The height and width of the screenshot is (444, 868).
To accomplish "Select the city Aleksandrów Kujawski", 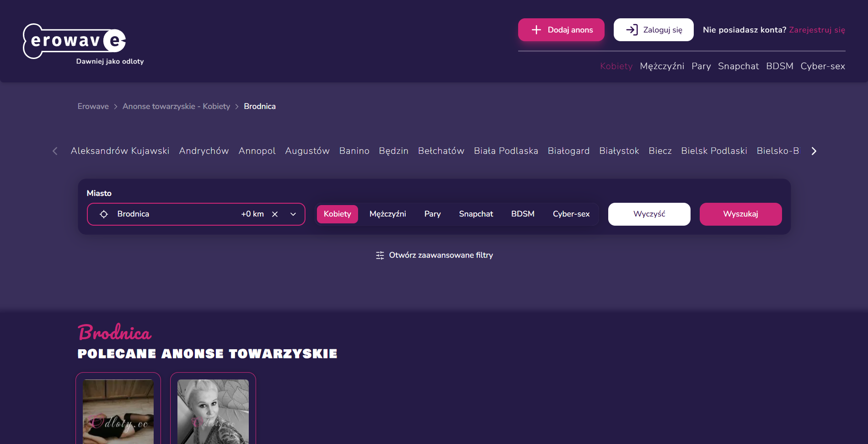I will coord(120,151).
